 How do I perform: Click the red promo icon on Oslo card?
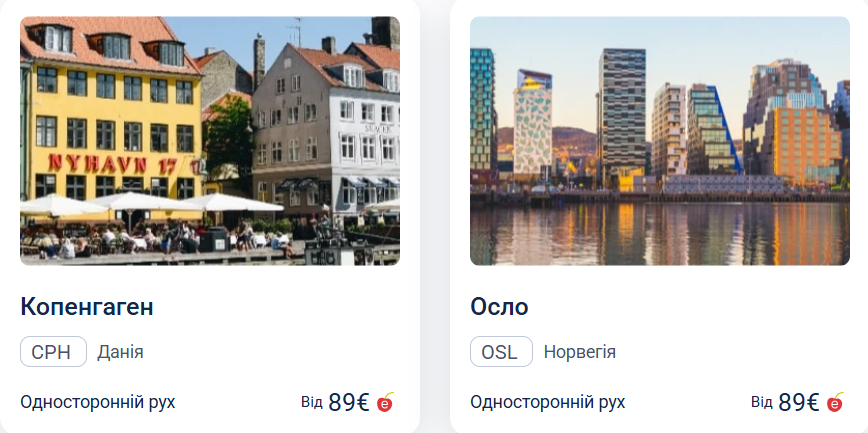[836, 402]
